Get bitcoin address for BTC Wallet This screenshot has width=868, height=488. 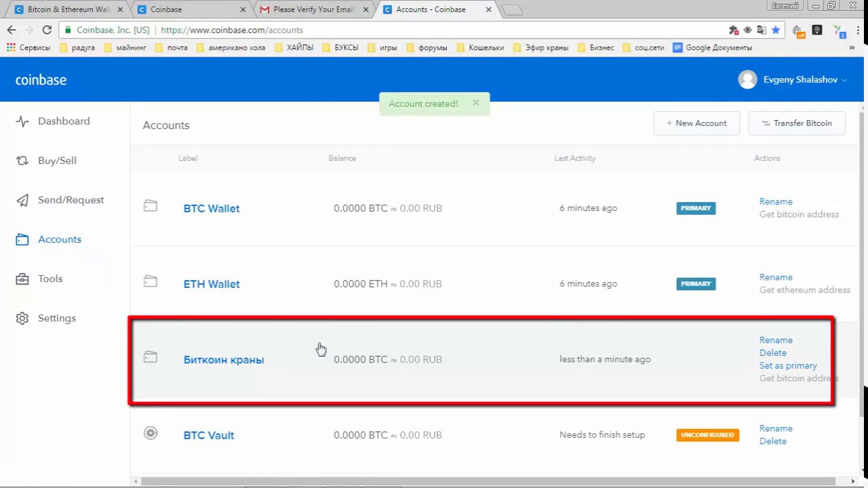pyautogui.click(x=799, y=214)
